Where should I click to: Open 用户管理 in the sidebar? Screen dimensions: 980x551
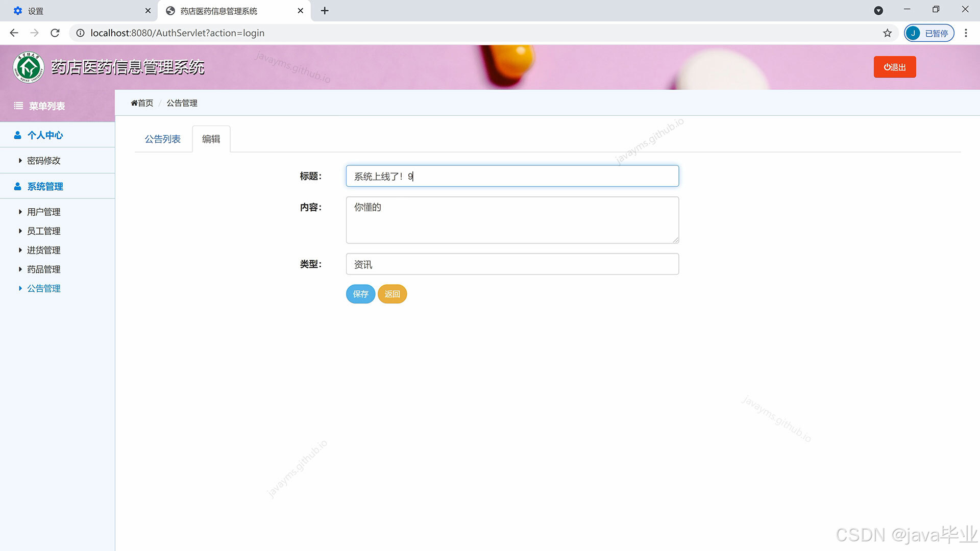click(43, 212)
